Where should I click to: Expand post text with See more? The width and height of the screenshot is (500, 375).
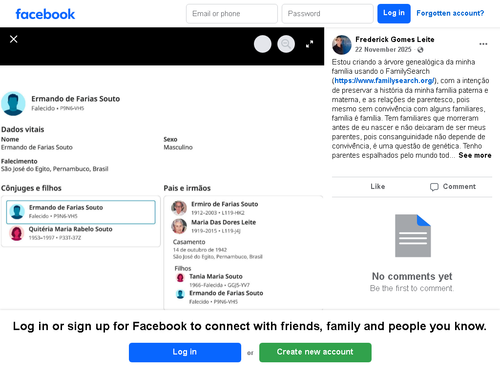coord(475,155)
